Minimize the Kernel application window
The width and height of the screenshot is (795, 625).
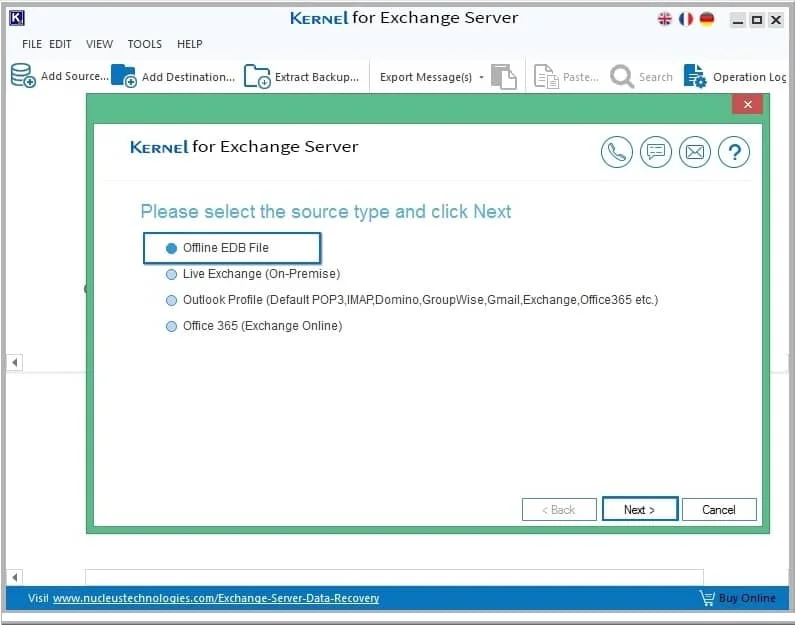[738, 20]
